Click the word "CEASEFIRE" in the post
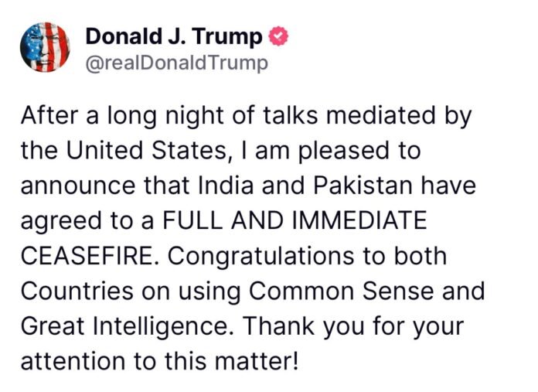The width and height of the screenshot is (538, 392). [x=83, y=256]
